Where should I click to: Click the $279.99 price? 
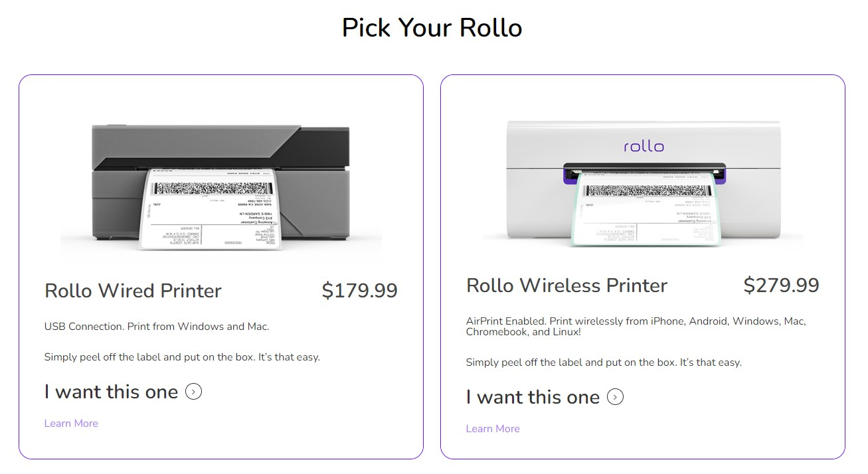(781, 285)
